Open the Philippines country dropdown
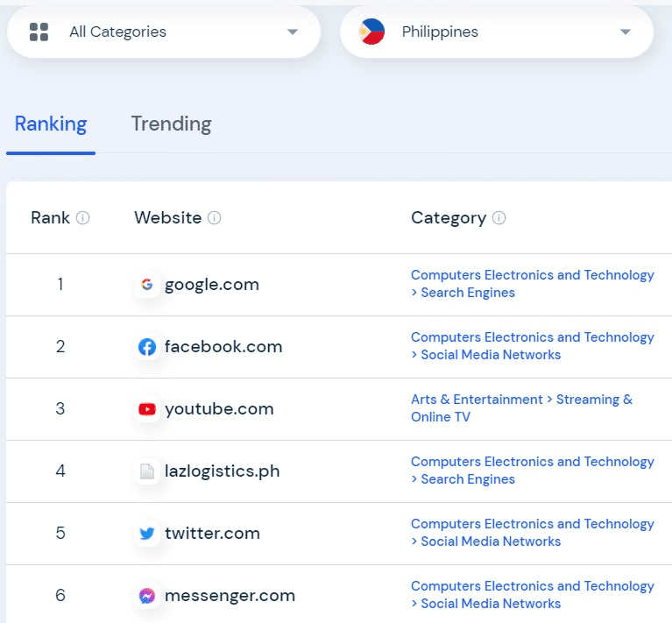 (496, 32)
